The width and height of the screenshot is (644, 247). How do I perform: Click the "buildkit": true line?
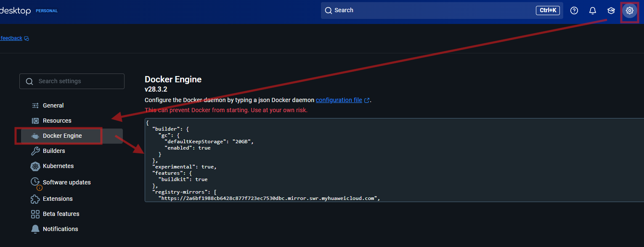point(183,179)
